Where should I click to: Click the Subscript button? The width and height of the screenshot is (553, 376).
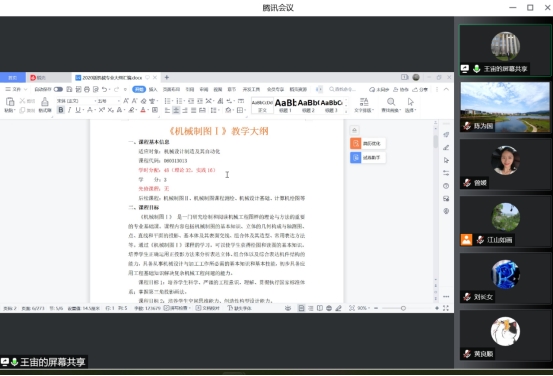click(x=110, y=110)
